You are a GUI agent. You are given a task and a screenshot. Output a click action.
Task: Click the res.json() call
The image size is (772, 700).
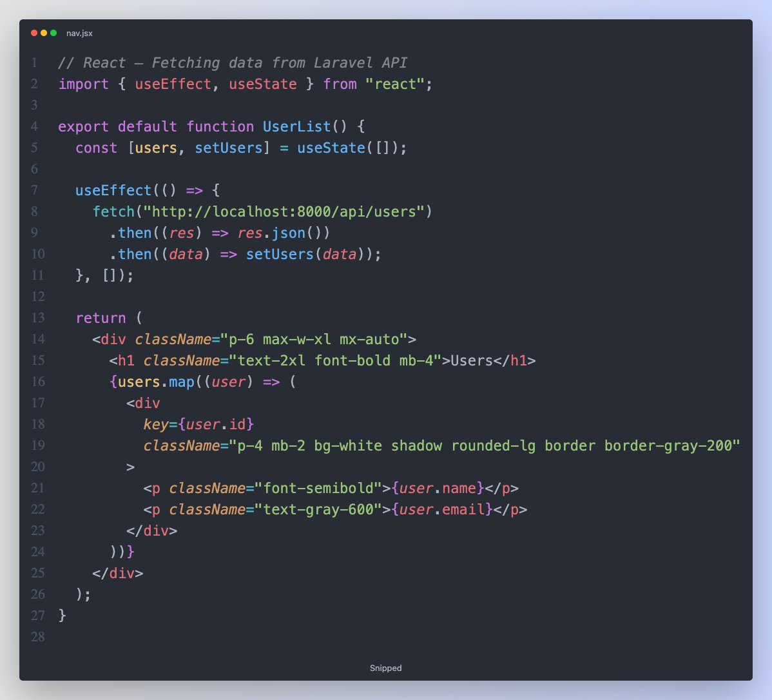coord(279,233)
